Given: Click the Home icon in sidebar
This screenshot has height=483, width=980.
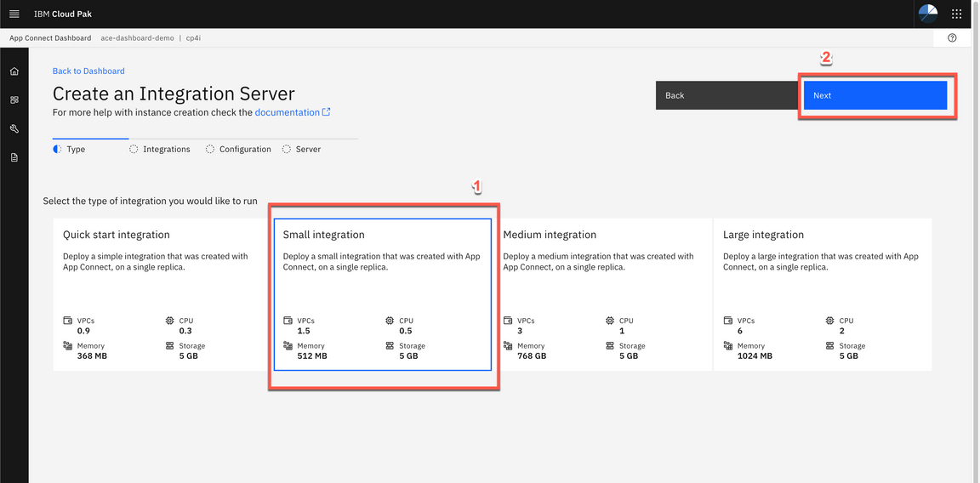Looking at the screenshot, I should tap(14, 71).
